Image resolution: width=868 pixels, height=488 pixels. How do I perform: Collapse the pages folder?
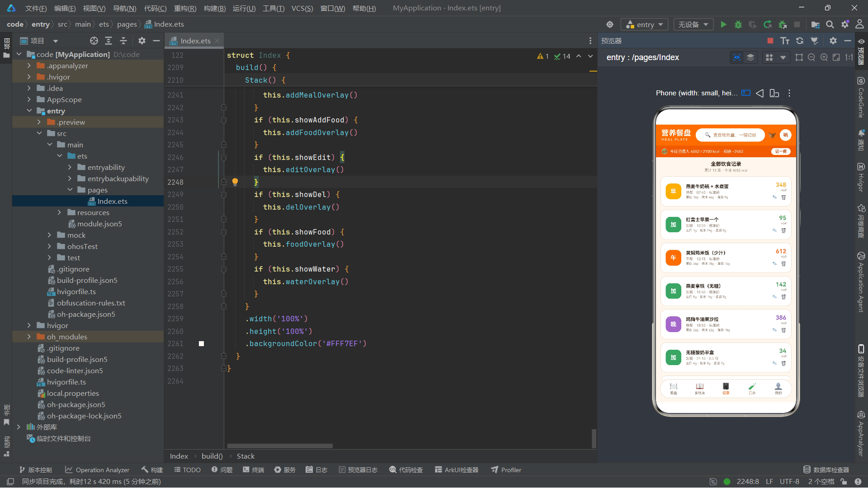[x=70, y=190]
